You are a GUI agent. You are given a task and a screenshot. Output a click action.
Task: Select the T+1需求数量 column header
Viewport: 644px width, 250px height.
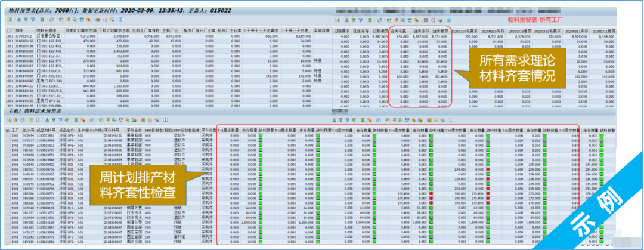(x=229, y=130)
